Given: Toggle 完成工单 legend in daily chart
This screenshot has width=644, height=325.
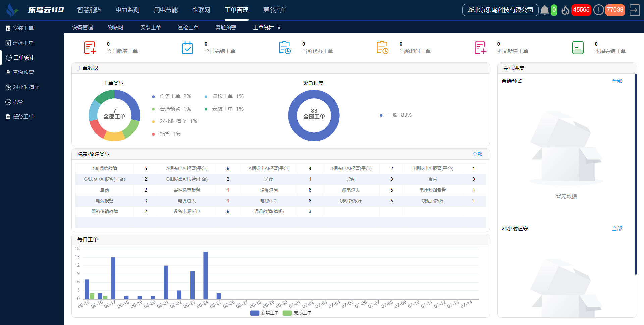Looking at the screenshot, I should pos(297,313).
